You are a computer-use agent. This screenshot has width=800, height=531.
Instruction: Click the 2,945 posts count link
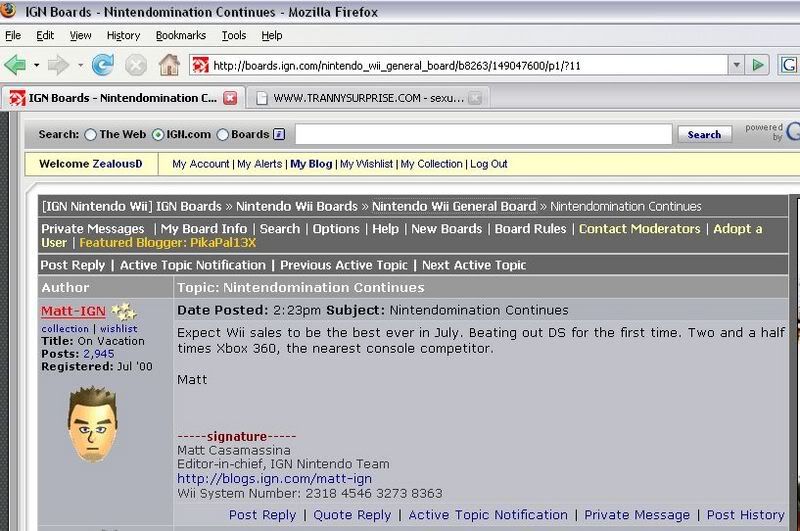(98, 354)
